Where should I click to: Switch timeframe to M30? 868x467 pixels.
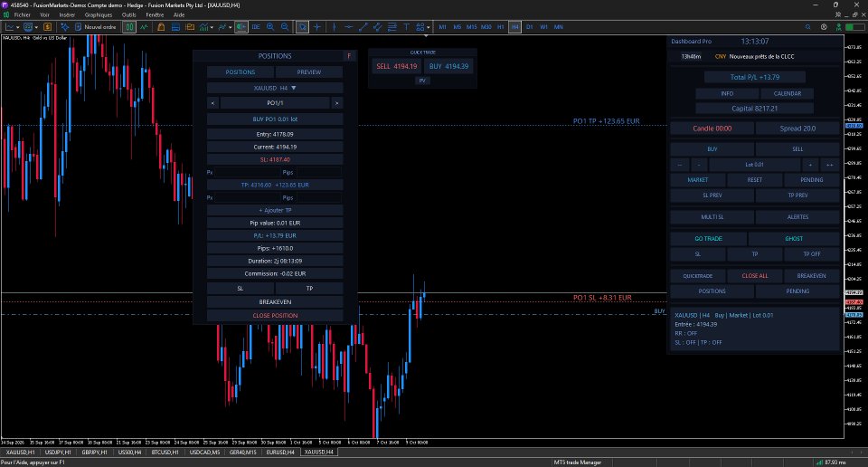tap(486, 26)
